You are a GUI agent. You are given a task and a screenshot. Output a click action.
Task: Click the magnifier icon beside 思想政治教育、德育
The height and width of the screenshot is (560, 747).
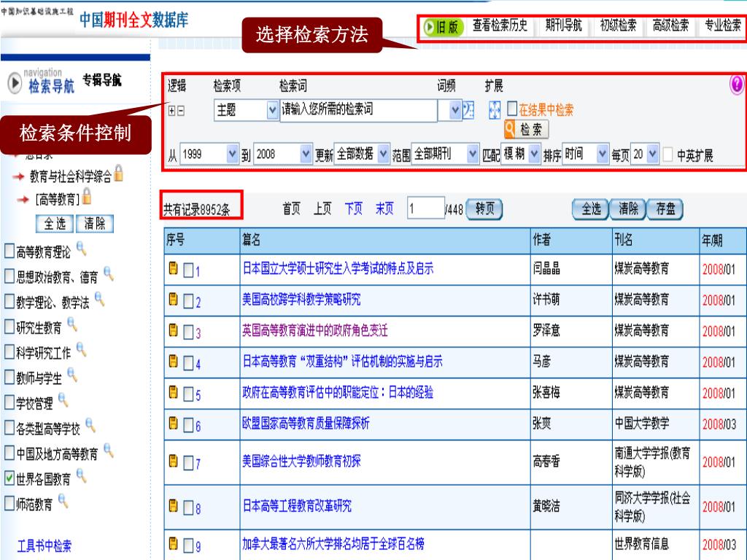coord(109,274)
